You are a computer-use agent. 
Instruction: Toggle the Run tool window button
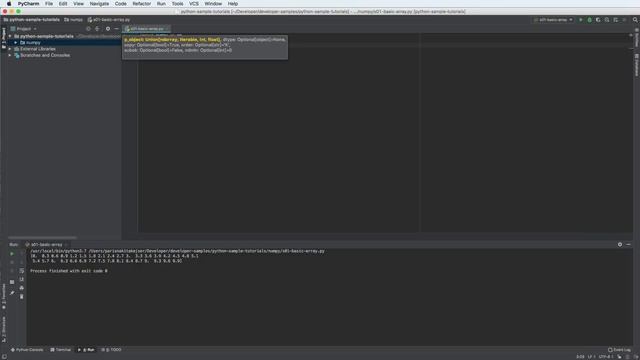86,350
